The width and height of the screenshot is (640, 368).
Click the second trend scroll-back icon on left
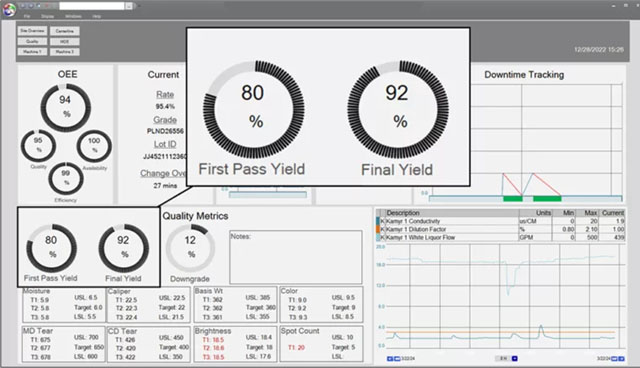397,359
